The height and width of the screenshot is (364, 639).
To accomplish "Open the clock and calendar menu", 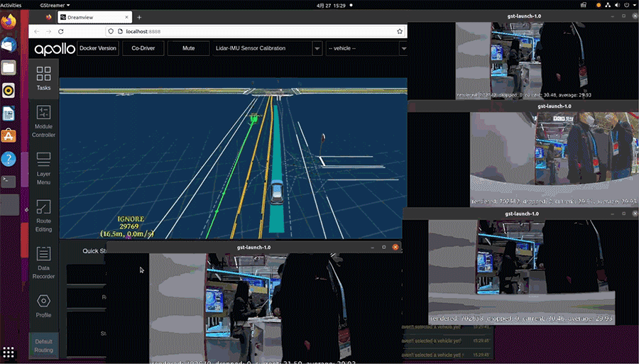I will (x=331, y=5).
